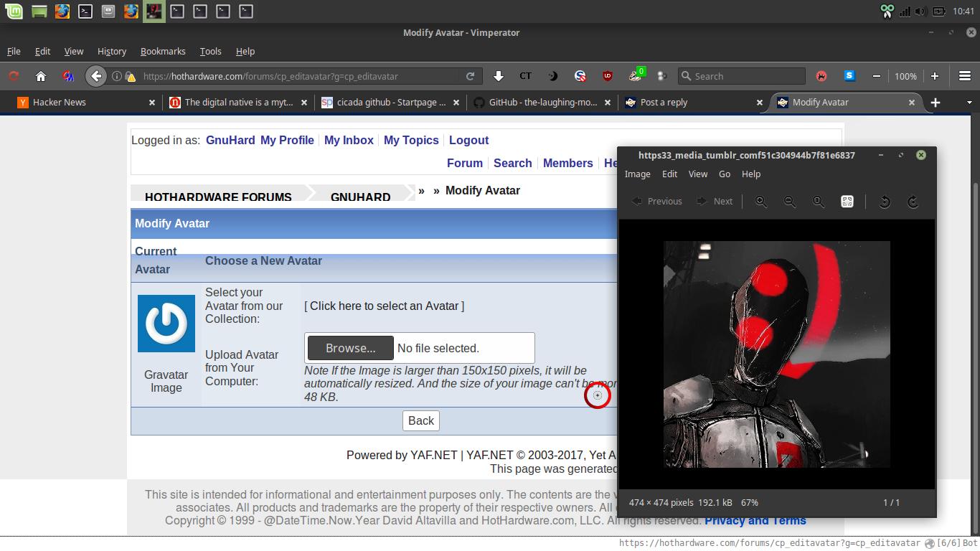The image size is (980, 551).
Task: Click the GNUHARD breadcrumb
Action: pos(360,197)
